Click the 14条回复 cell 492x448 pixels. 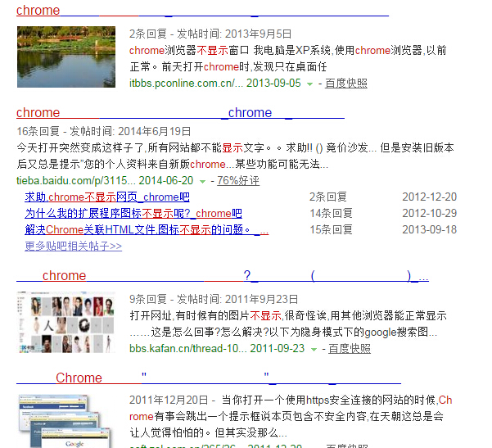click(331, 213)
